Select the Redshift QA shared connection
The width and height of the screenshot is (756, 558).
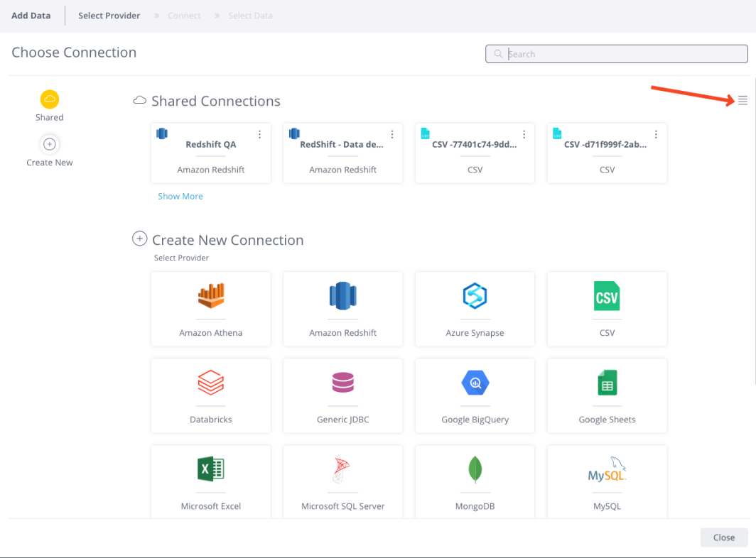click(x=211, y=153)
